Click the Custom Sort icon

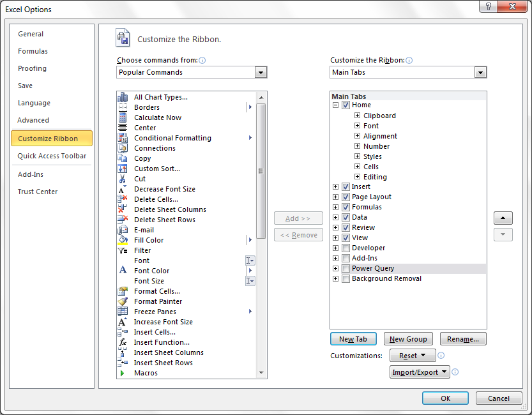click(x=123, y=169)
